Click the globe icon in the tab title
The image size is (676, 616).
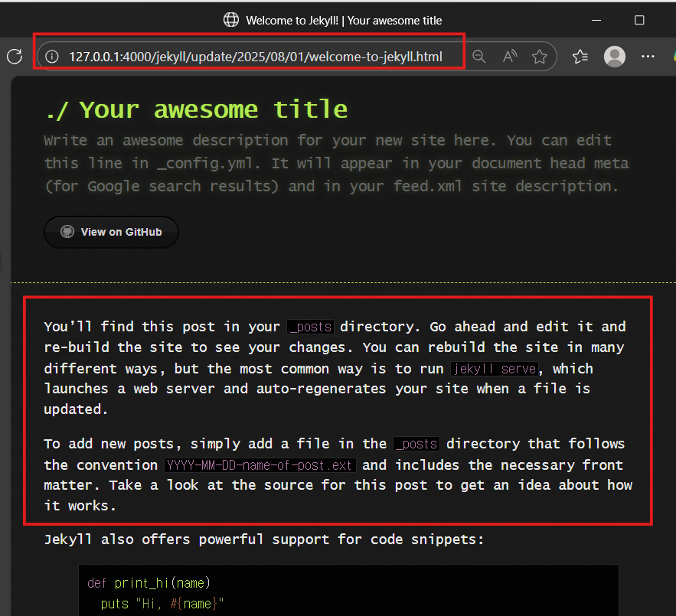coord(231,20)
